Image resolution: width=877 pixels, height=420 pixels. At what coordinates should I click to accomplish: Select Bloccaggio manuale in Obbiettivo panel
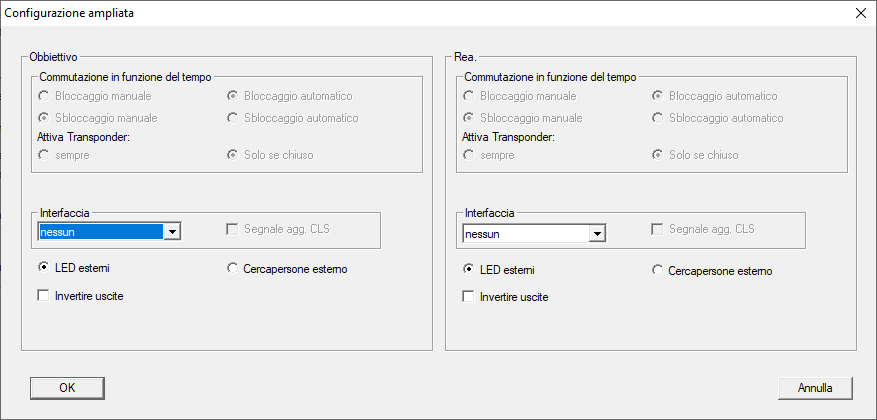(x=44, y=96)
